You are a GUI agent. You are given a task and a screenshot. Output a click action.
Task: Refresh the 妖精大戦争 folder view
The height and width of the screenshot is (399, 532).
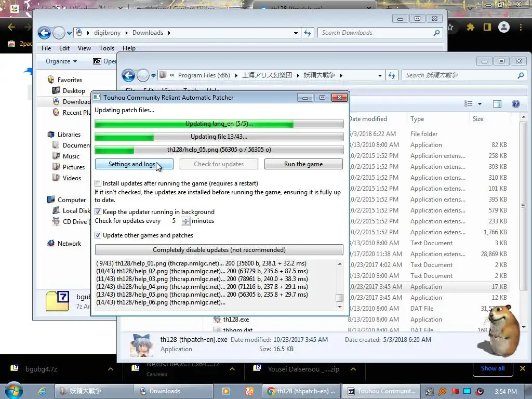point(392,75)
